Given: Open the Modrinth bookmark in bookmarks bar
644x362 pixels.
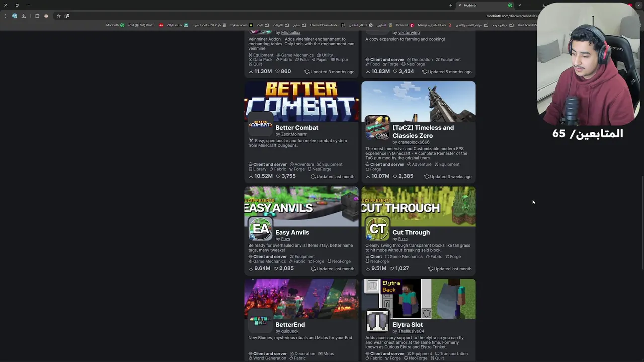Looking at the screenshot, I should pos(115,25).
